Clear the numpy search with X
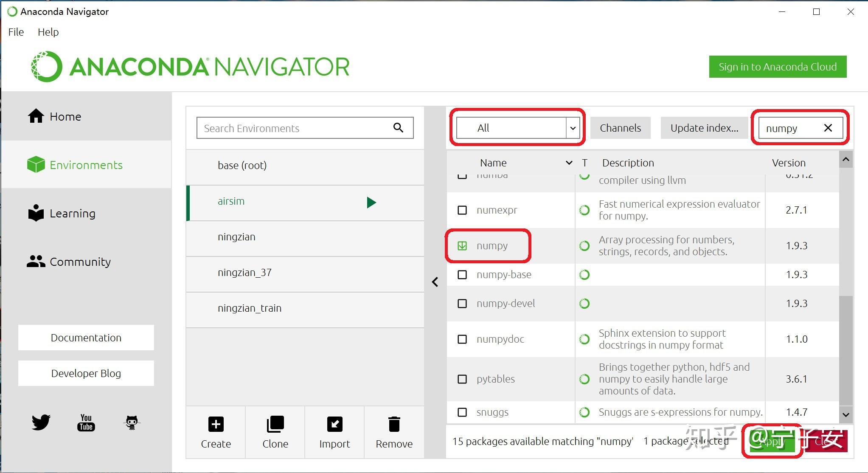Viewport: 868px width, 473px height. coord(828,128)
